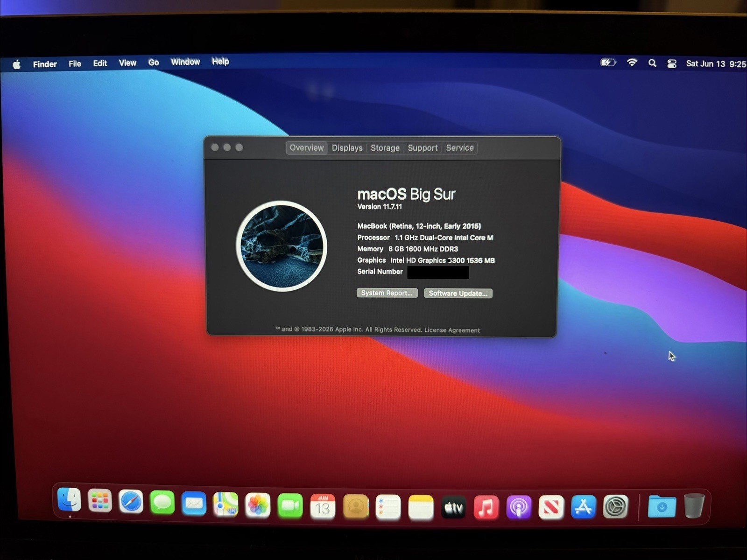This screenshot has height=560, width=747.
Task: Open the Finder menu
Action: click(45, 64)
